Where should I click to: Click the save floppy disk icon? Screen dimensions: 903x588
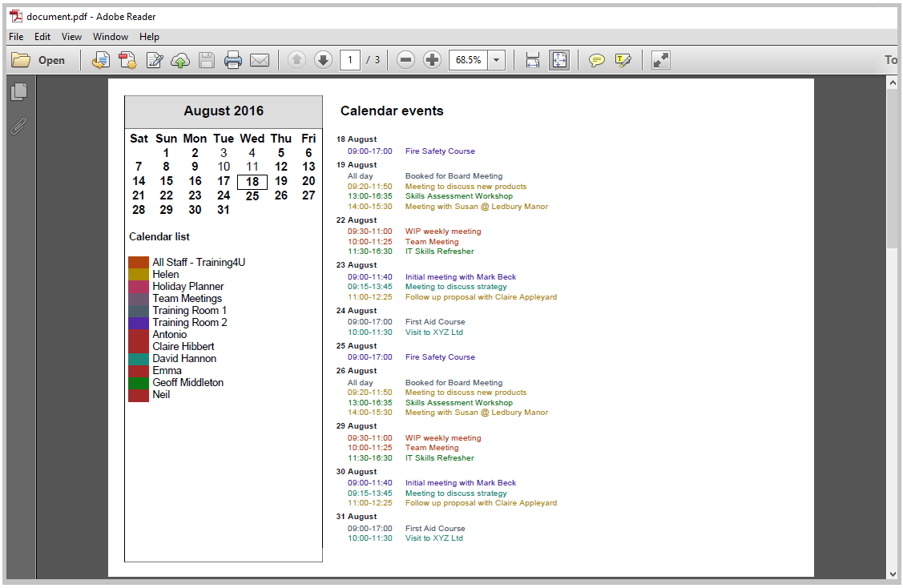tap(207, 60)
